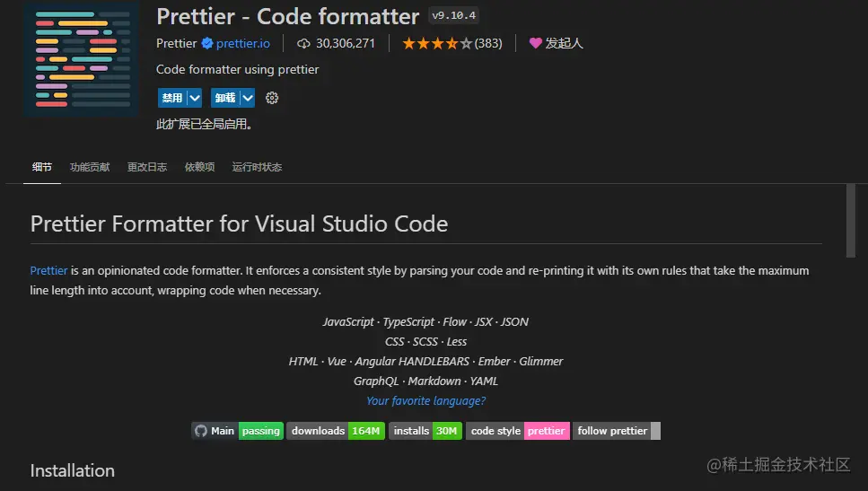Switch to the 功能贡献 tab
This screenshot has width=868, height=491.
pyautogui.click(x=90, y=167)
